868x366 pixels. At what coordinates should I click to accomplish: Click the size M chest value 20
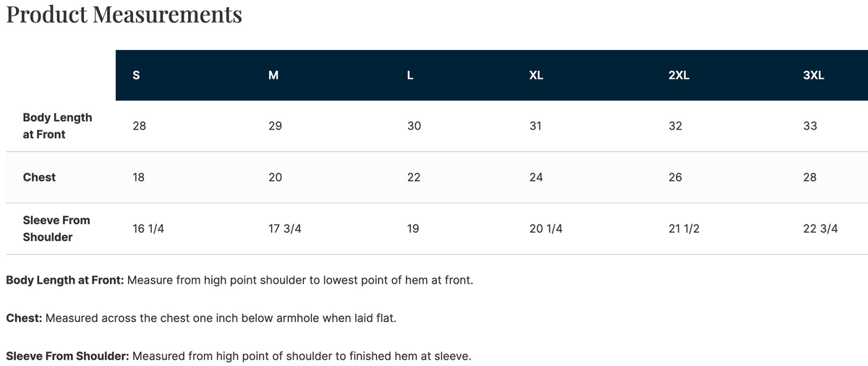[x=275, y=177]
